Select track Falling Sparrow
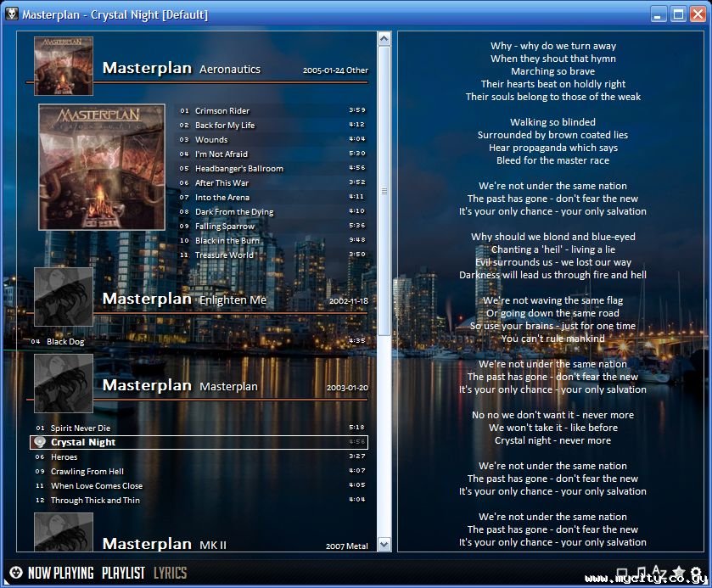The height and width of the screenshot is (588, 712). (x=272, y=226)
